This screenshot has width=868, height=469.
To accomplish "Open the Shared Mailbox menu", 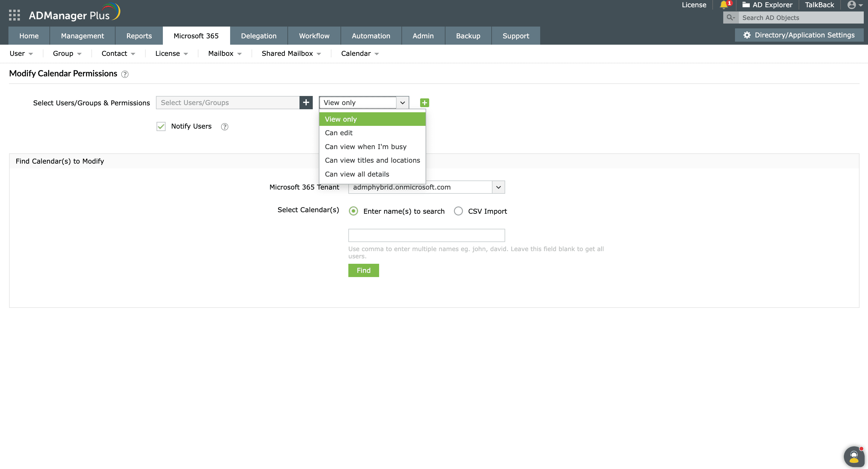I will 291,54.
